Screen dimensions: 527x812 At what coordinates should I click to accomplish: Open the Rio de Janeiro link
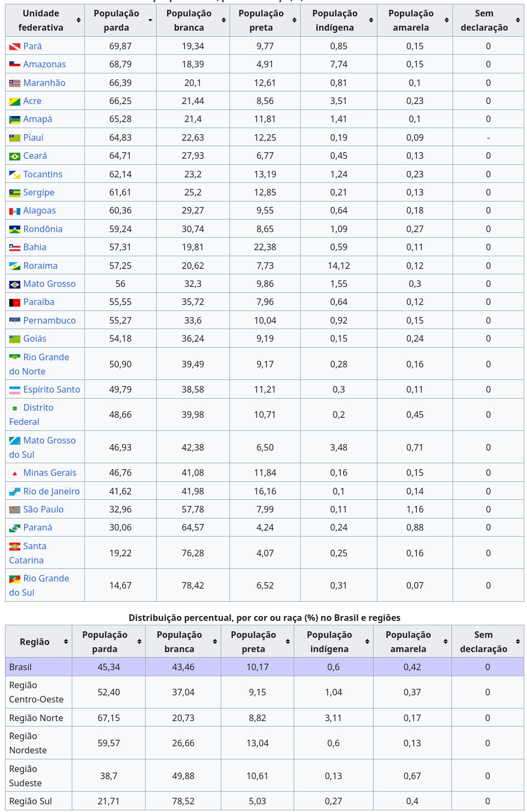click(51, 492)
